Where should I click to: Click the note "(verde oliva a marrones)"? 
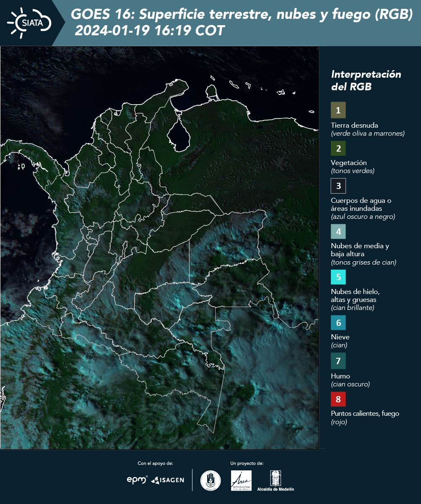368,134
